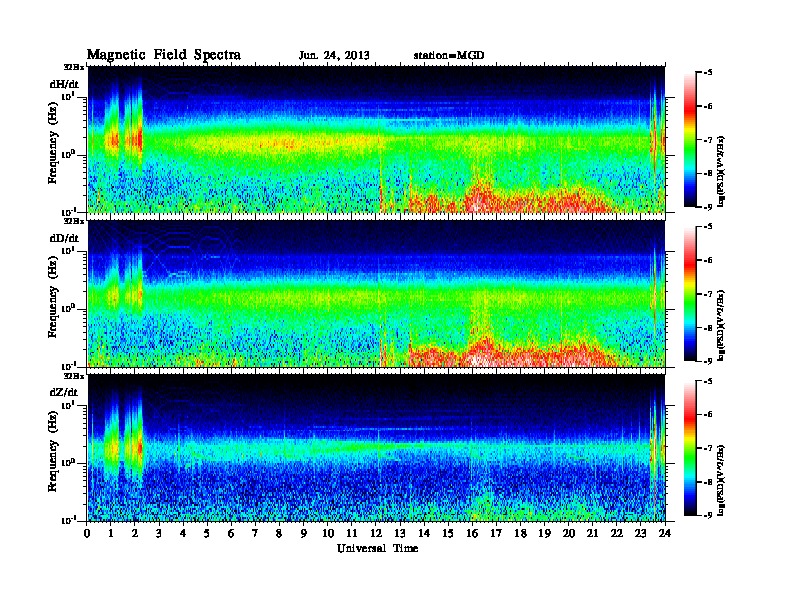This screenshot has width=792, height=612.
Task: Click the "3" hour tick label on time axis
Action: [159, 533]
